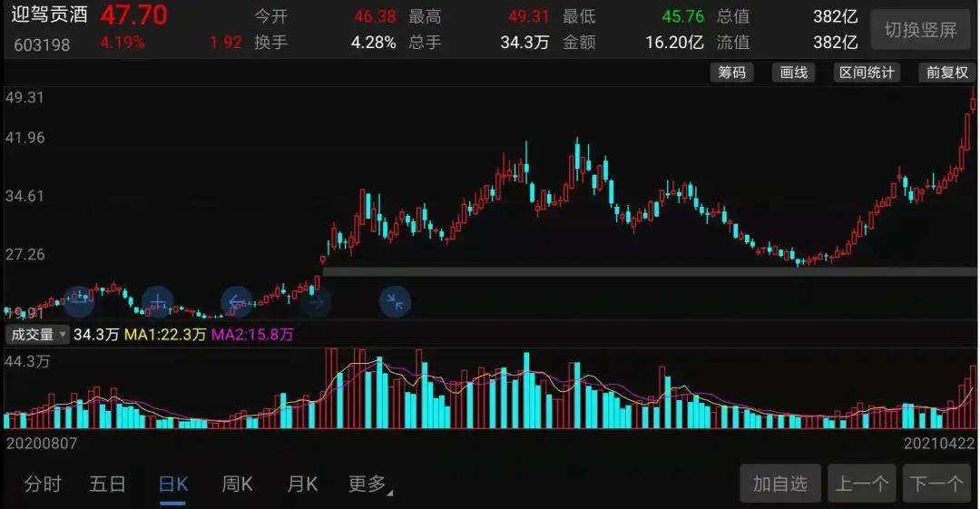Click the 筹码 button
This screenshot has width=980, height=509.
coord(731,73)
